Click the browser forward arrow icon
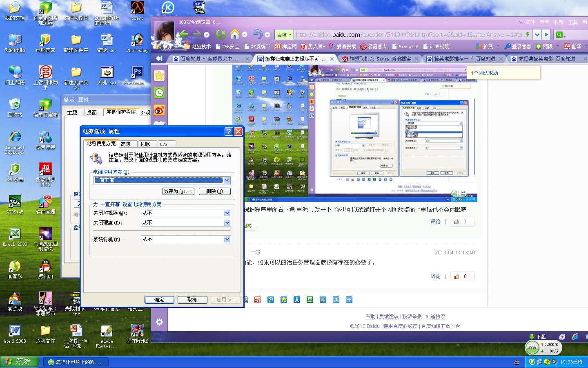Screen dimensions: 588x368 pos(197,34)
